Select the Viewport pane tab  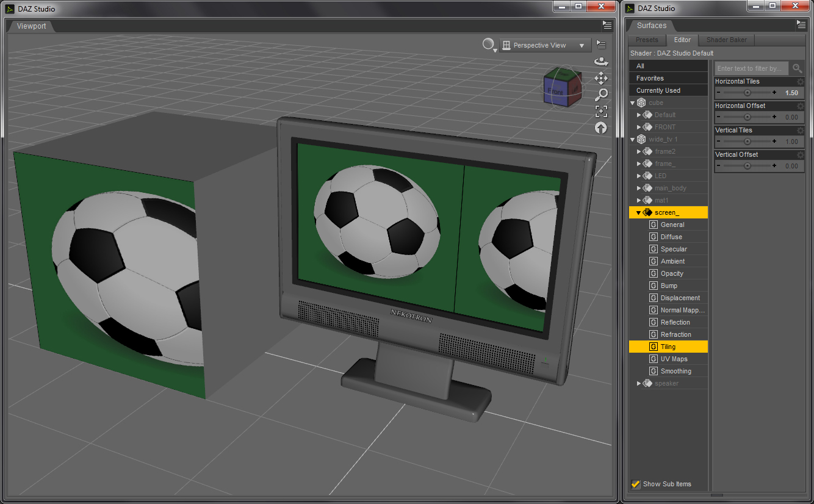[x=31, y=26]
